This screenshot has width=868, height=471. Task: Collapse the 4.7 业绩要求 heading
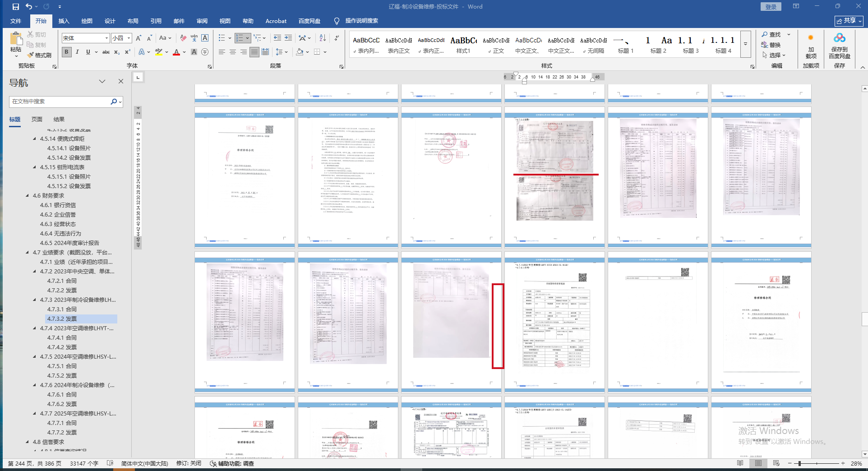(x=28, y=253)
